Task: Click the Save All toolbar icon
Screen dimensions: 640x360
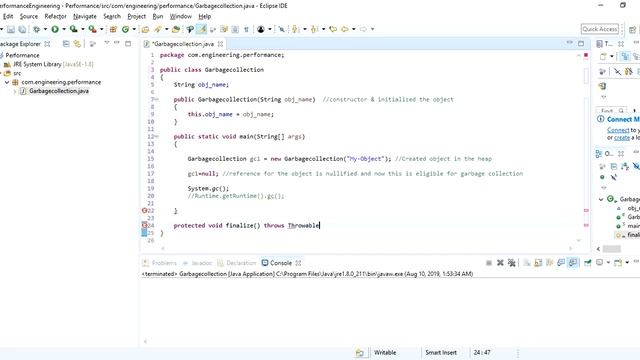Action: [22, 29]
